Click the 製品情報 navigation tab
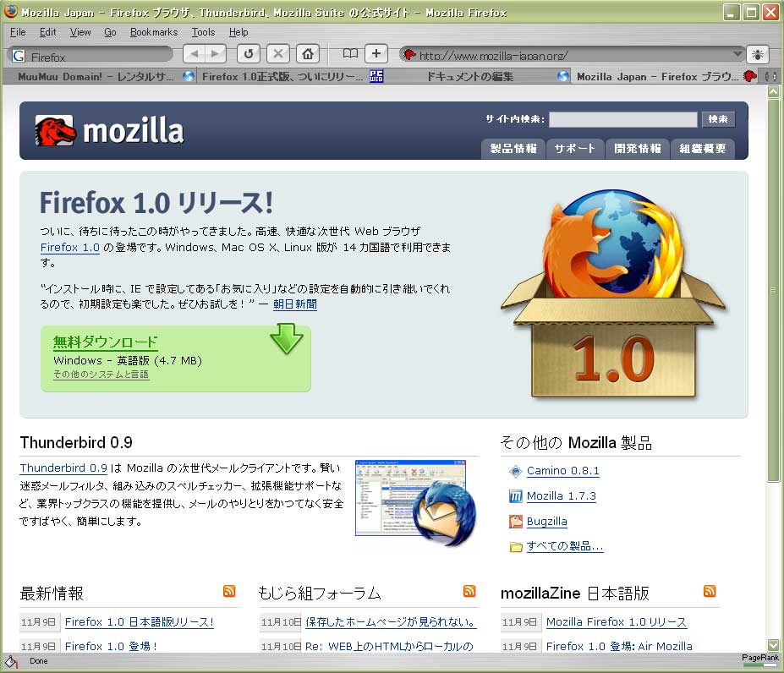784x673 pixels. pyautogui.click(x=513, y=149)
